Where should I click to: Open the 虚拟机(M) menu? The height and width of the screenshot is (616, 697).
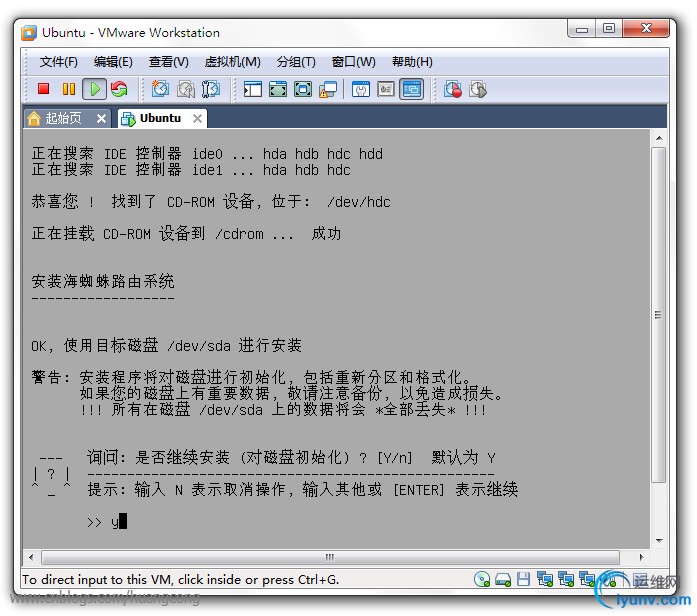(232, 62)
